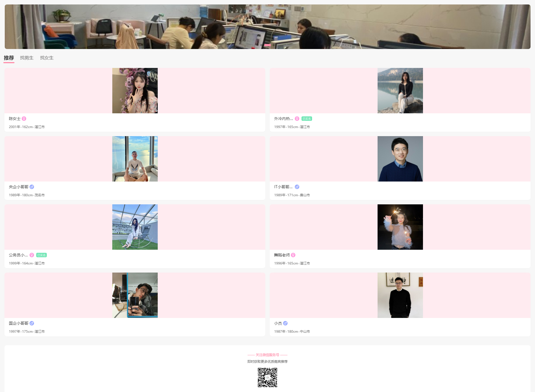Open 舞蹈老师 sparkler photo
The image size is (535, 392).
click(x=400, y=227)
